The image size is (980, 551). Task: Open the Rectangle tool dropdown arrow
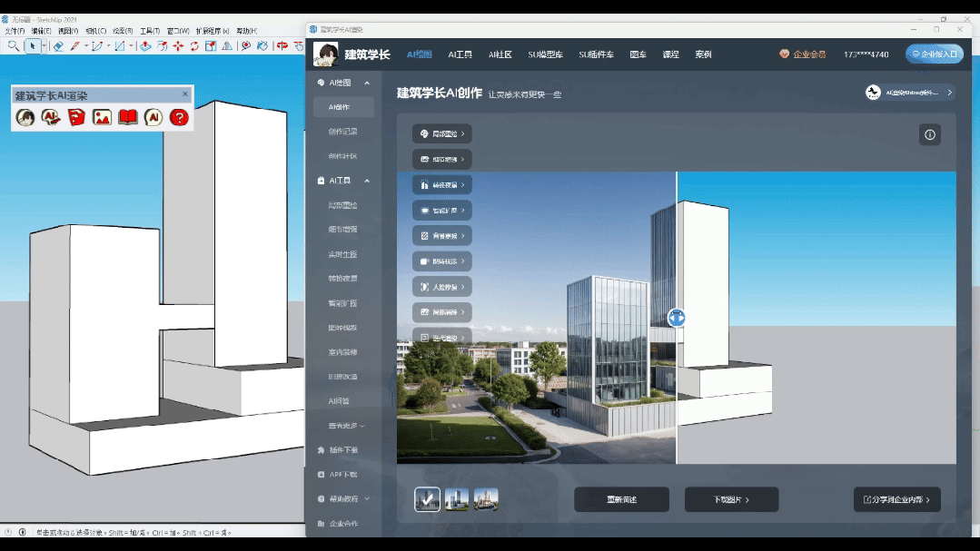pos(131,45)
